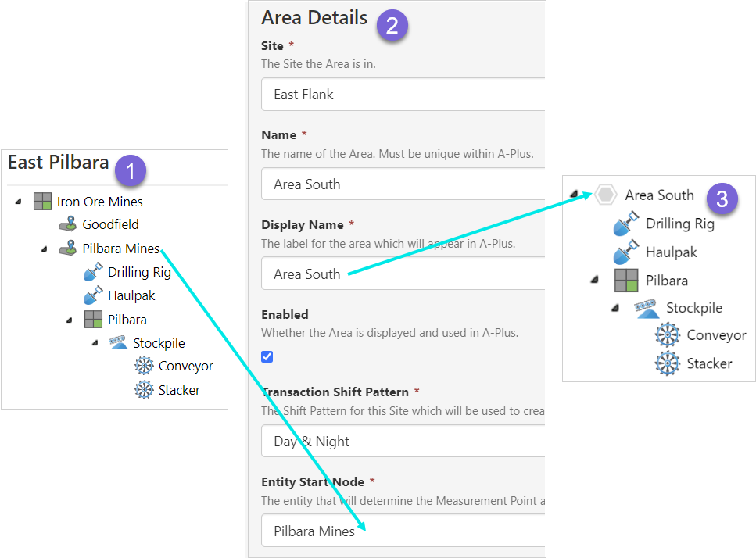Screen dimensions: 756x558
Task: Select Conveyor label in East Pilbara tree
Action: click(x=185, y=367)
